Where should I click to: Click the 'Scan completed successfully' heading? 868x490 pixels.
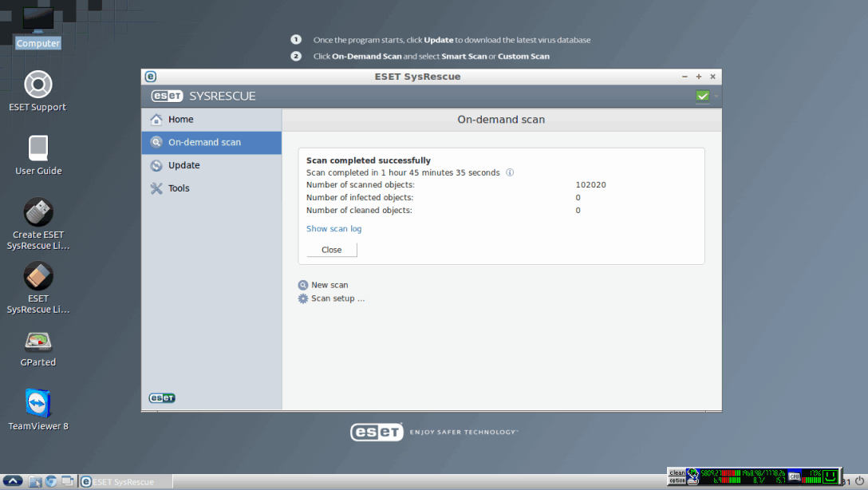click(368, 160)
